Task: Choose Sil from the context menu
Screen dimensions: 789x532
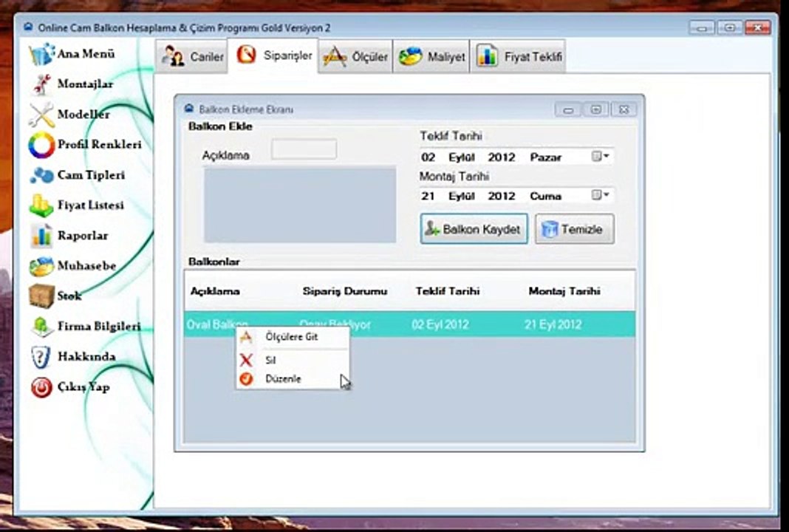Action: click(x=292, y=360)
